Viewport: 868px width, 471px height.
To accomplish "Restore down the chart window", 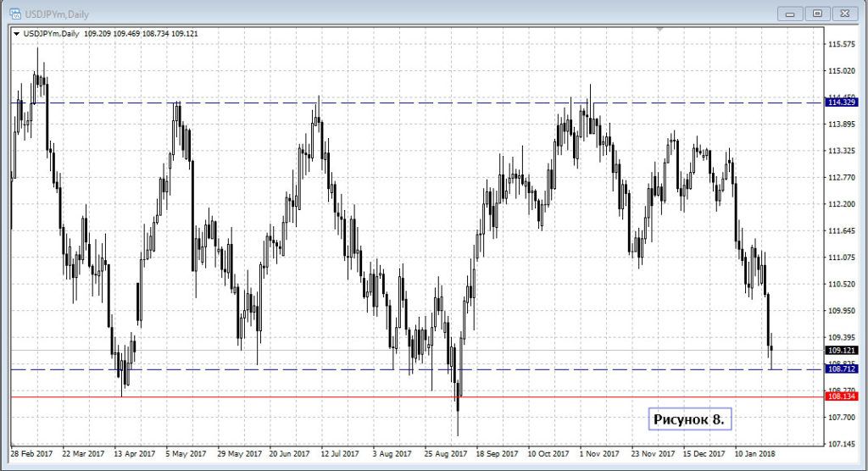I will coord(817,13).
